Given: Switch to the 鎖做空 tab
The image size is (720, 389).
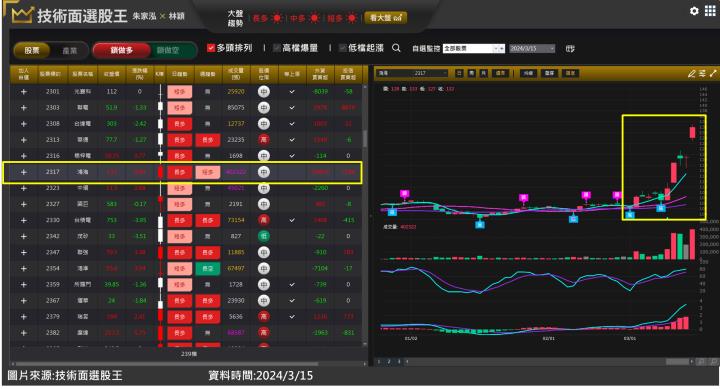Looking at the screenshot, I should pos(169,51).
